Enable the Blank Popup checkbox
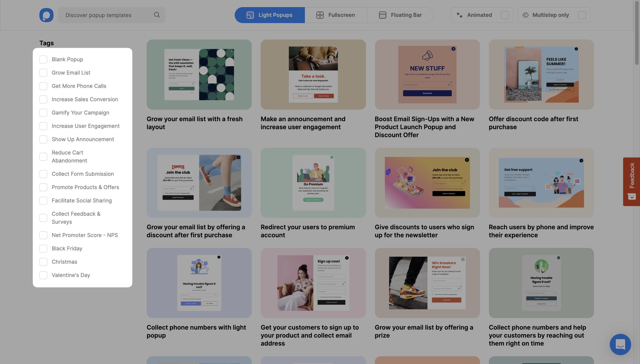The image size is (640, 364). 43,59
